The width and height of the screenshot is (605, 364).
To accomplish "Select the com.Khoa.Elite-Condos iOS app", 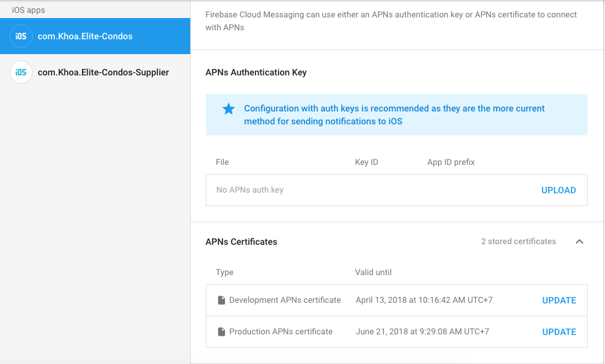I will coord(95,36).
